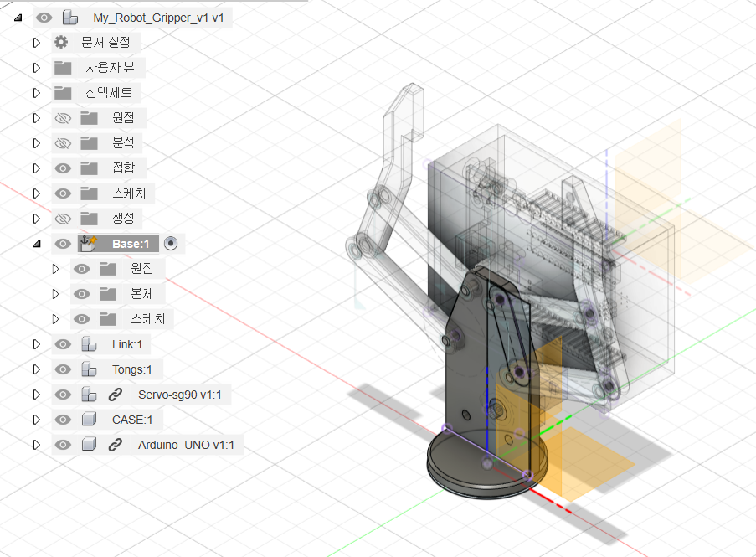This screenshot has height=557, width=756.
Task: Hide the Tongs:1 component
Action: 63,369
